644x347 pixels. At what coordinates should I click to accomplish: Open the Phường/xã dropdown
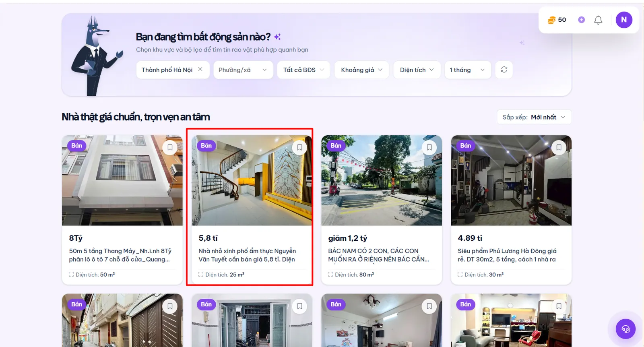point(243,70)
